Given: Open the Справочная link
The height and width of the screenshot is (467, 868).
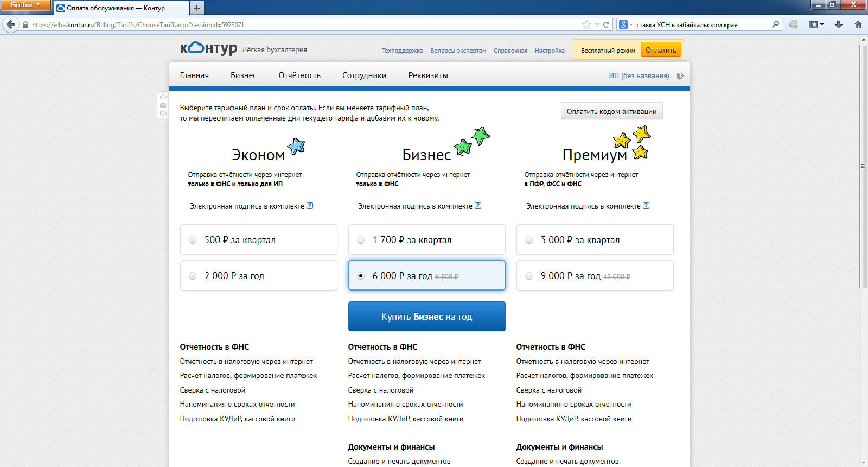Looking at the screenshot, I should click(x=510, y=51).
